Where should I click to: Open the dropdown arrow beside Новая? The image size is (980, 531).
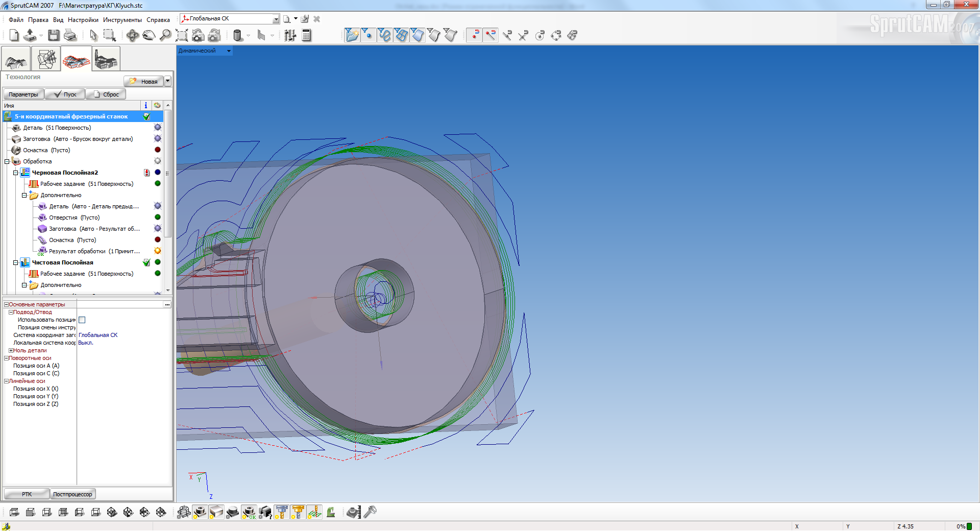click(168, 81)
